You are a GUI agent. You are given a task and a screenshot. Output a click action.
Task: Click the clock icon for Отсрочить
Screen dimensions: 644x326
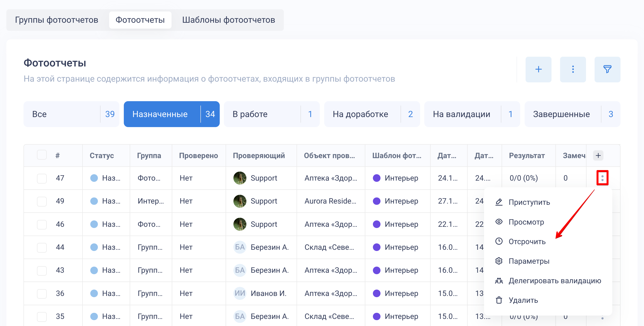pyautogui.click(x=499, y=241)
